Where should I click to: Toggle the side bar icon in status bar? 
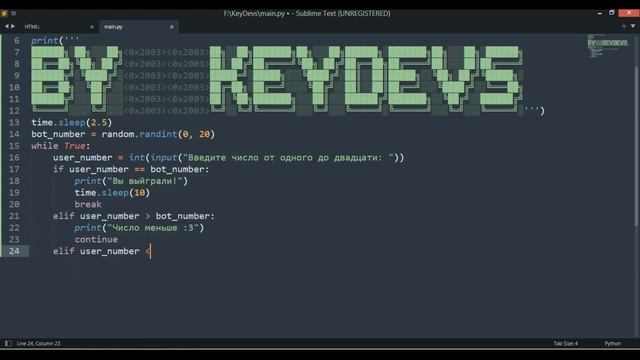[x=8, y=343]
